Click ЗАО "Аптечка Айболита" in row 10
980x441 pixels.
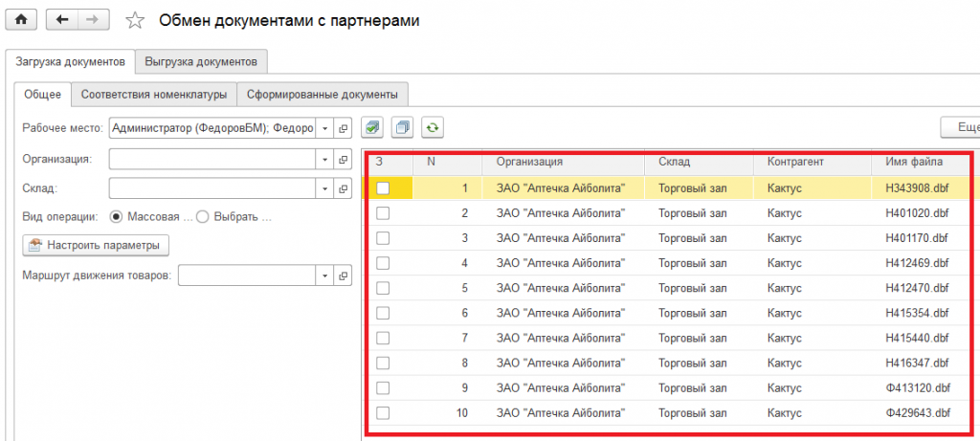click(561, 413)
